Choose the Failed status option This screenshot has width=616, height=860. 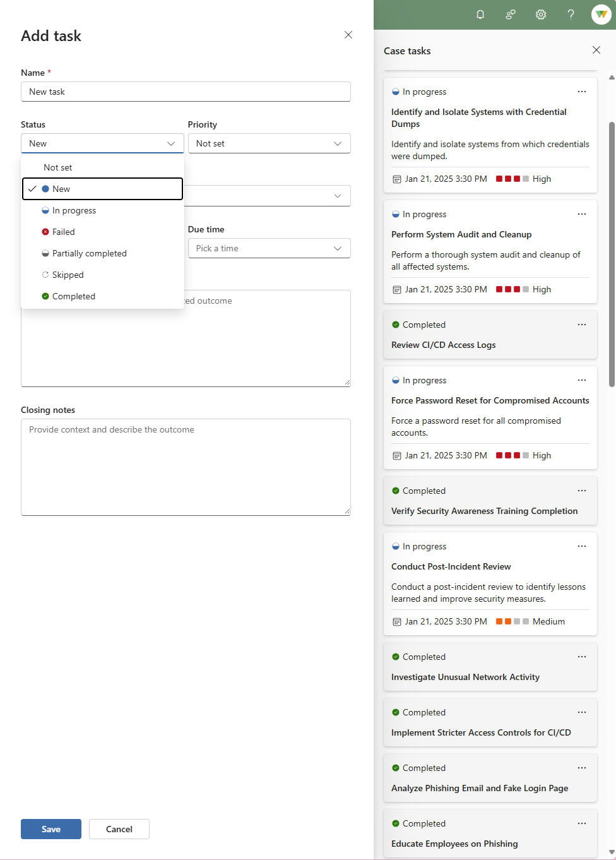click(64, 232)
